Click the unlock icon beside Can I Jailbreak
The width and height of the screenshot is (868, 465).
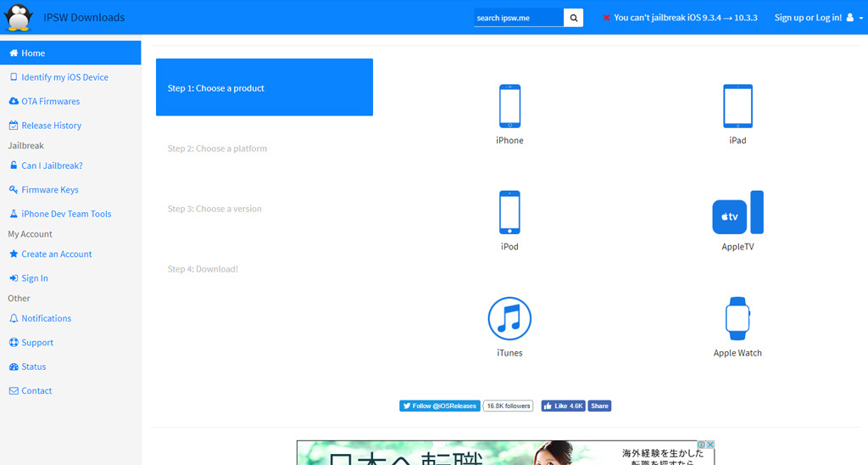tap(14, 165)
